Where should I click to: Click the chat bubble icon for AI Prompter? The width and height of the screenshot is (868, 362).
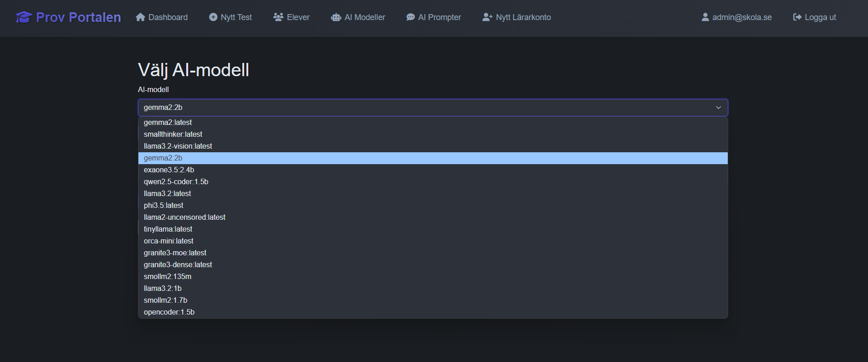[x=410, y=17]
